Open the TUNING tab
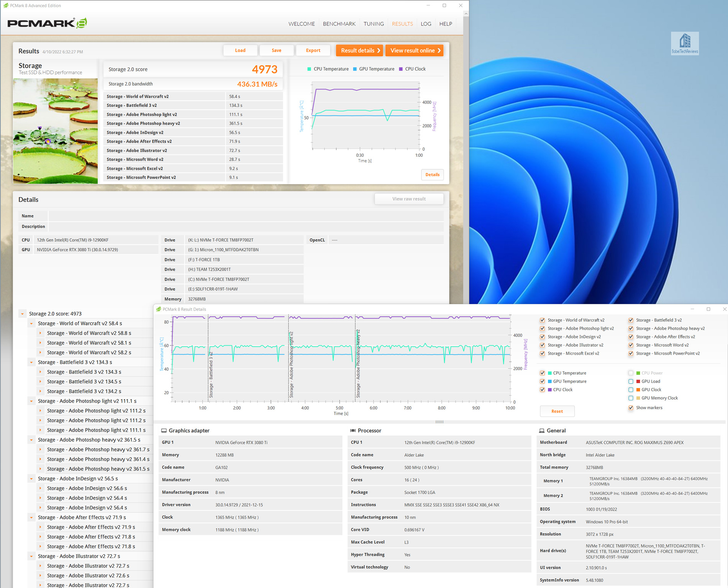The image size is (728, 588). coord(374,24)
